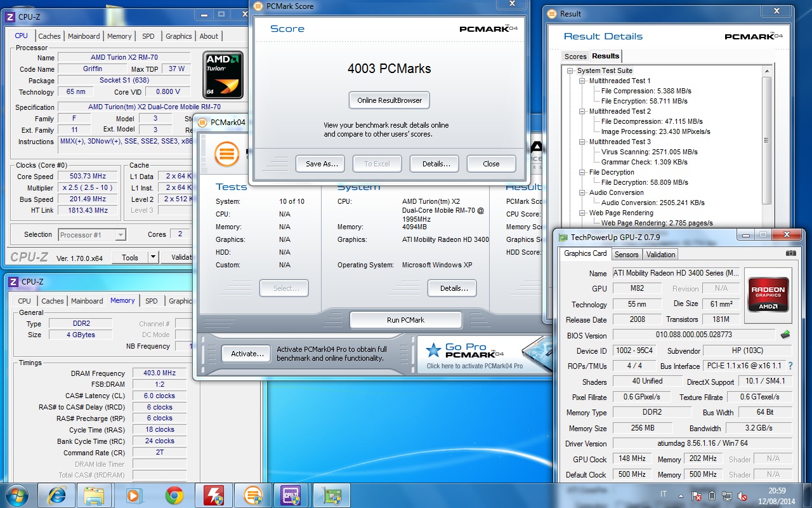
Task: Click the Tools button in CPU-Z
Action: tap(130, 257)
